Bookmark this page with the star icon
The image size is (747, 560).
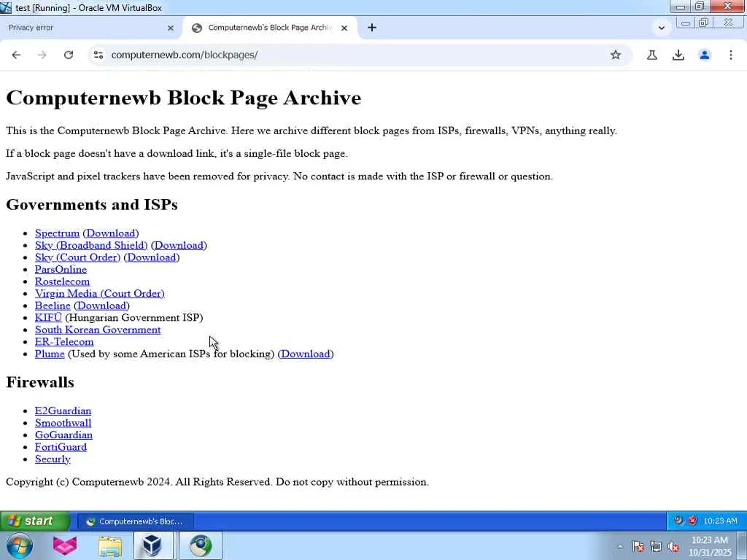(616, 55)
